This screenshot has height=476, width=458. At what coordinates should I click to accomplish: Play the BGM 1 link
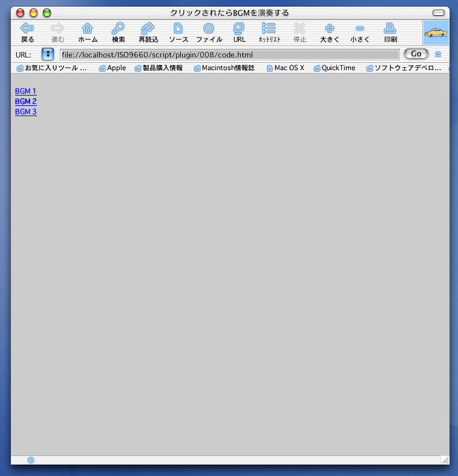(25, 91)
